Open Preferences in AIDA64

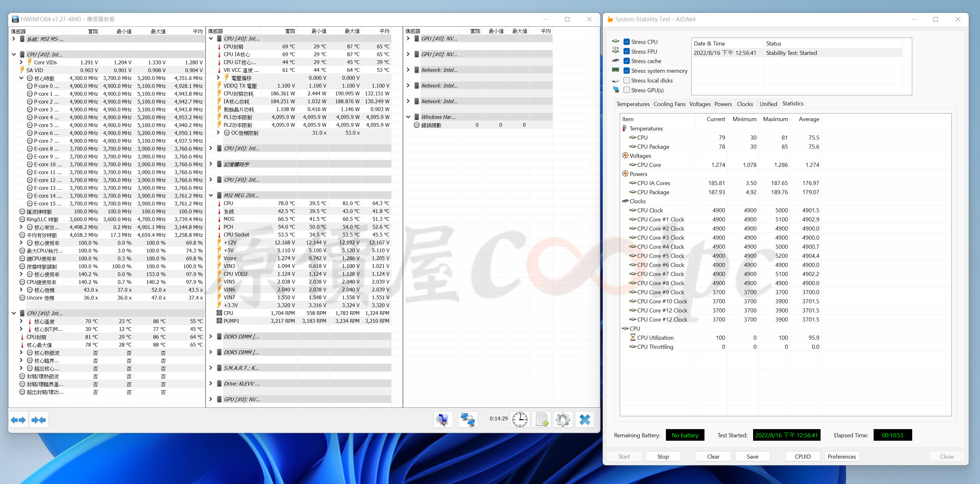pos(842,456)
